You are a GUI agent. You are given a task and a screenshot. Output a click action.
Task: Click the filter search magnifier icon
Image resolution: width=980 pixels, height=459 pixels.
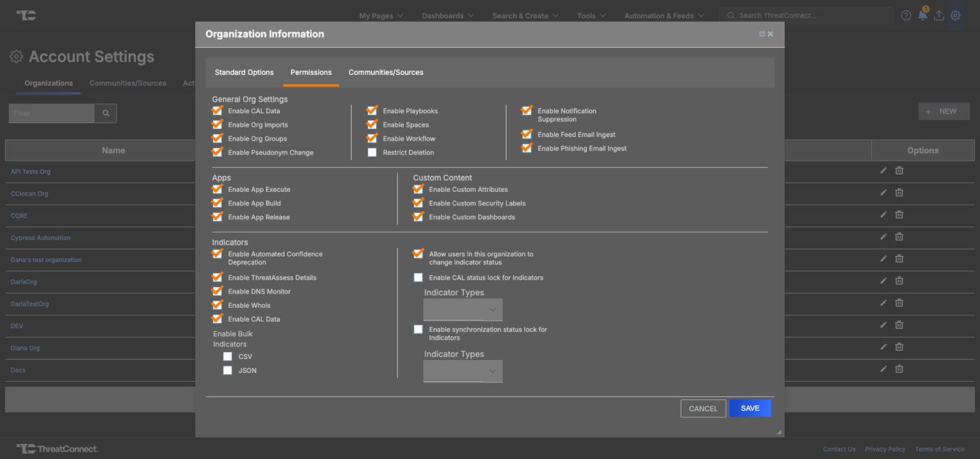tap(106, 113)
